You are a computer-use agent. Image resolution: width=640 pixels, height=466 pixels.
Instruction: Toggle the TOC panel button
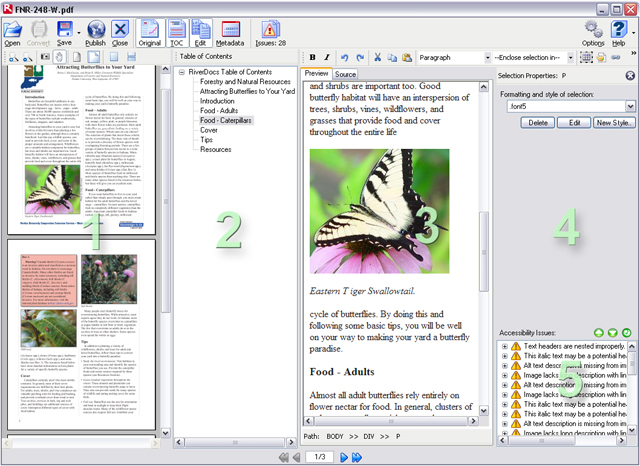click(177, 33)
